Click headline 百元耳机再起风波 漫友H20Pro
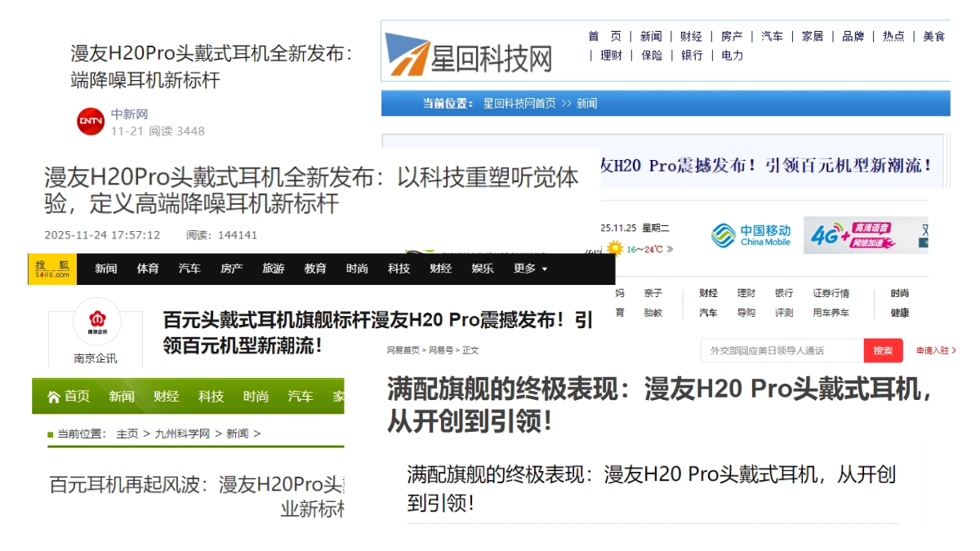The image size is (980, 551). [197, 496]
